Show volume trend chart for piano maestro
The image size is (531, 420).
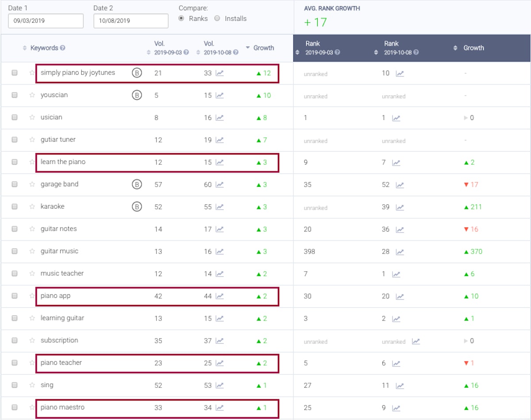(x=219, y=408)
